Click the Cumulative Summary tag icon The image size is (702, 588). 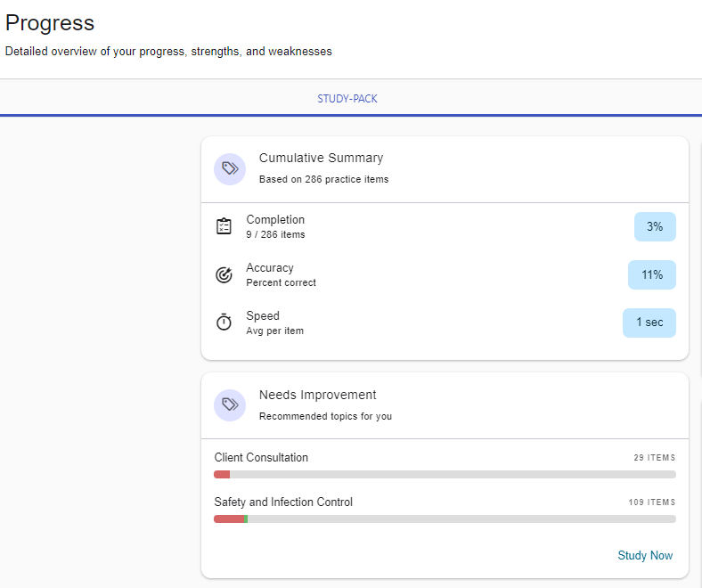(x=230, y=168)
